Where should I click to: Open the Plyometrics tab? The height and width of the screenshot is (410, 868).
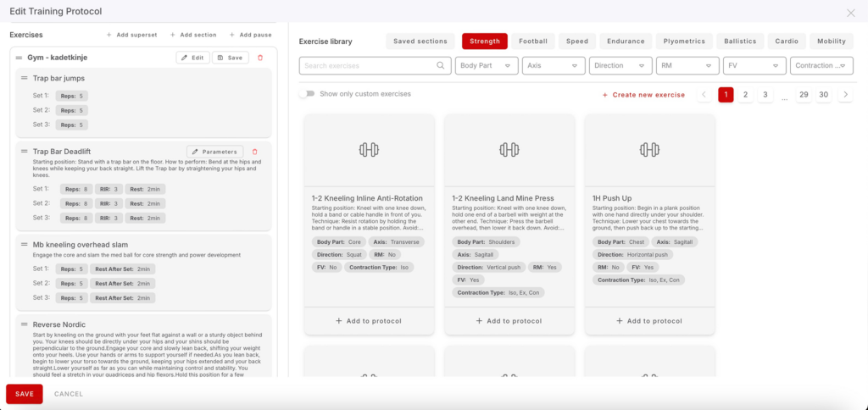(x=685, y=41)
